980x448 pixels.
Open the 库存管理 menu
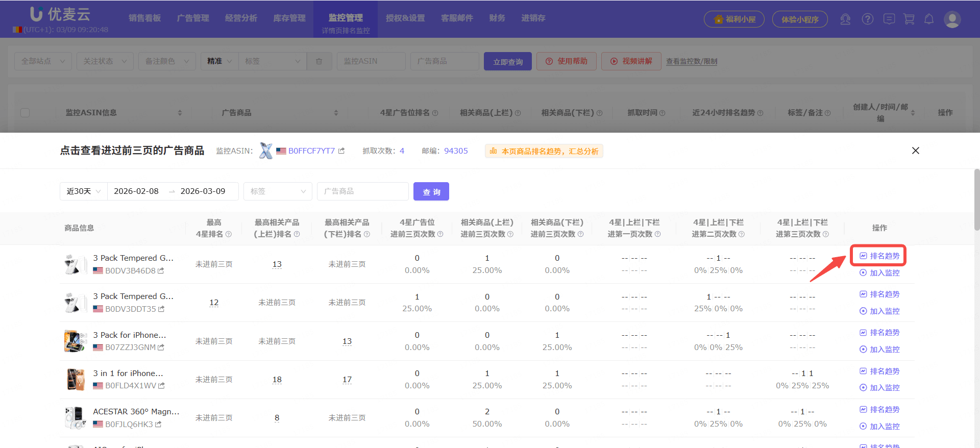point(289,18)
